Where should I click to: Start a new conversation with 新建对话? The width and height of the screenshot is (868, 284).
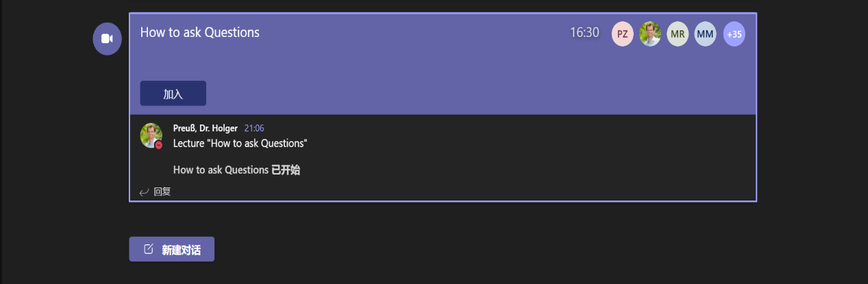(172, 250)
